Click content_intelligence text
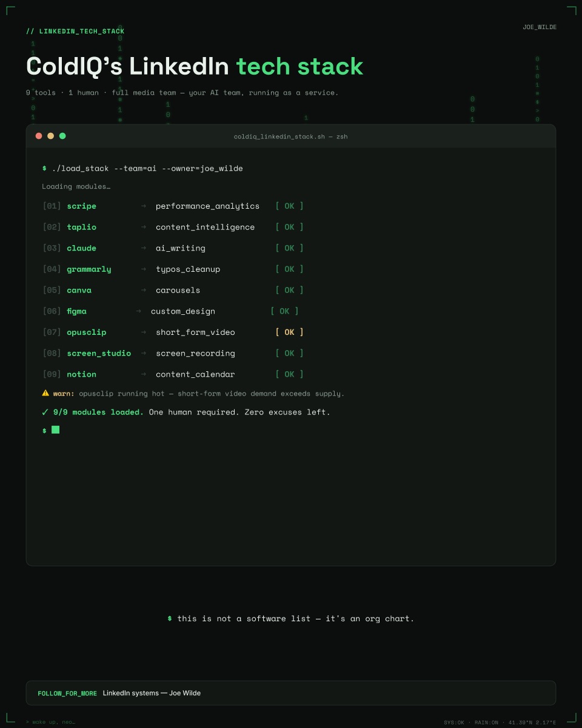 pyautogui.click(x=205, y=227)
